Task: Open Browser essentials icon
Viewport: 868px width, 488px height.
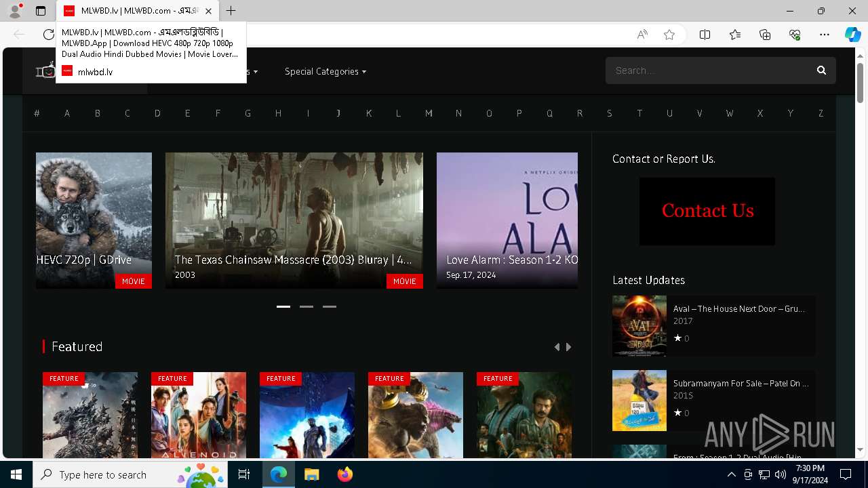Action: 795,35
